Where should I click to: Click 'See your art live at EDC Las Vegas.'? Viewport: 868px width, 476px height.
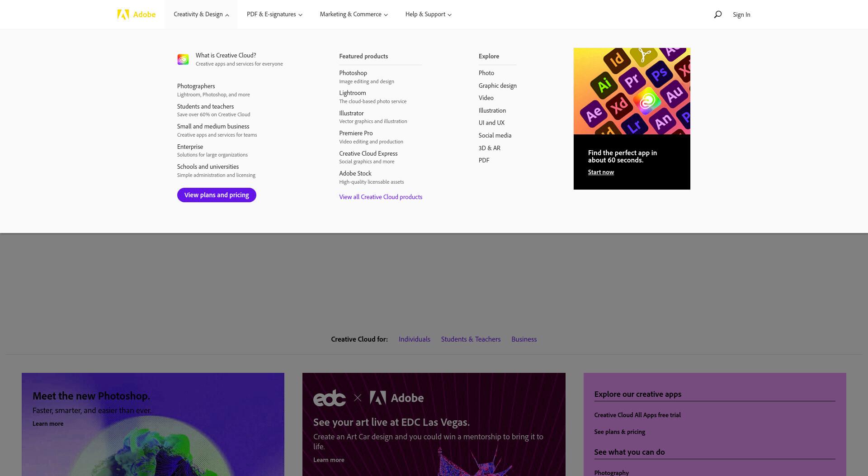pos(392,422)
